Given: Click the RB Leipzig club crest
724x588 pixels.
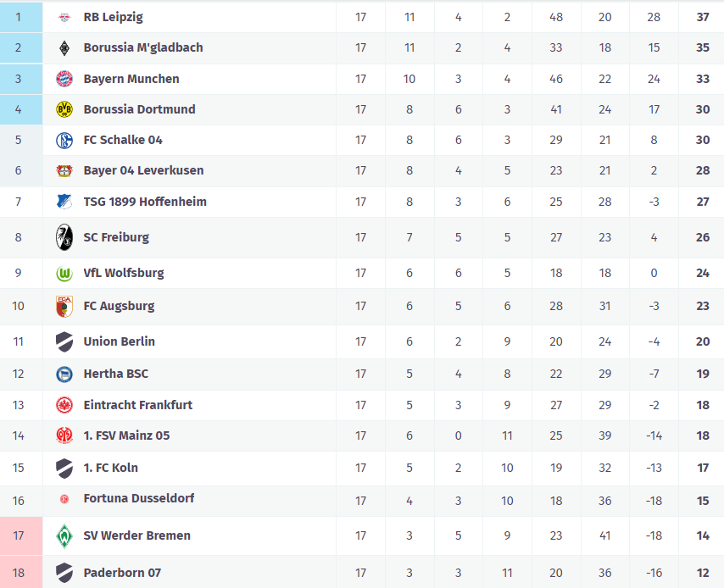Looking at the screenshot, I should [x=64, y=18].
